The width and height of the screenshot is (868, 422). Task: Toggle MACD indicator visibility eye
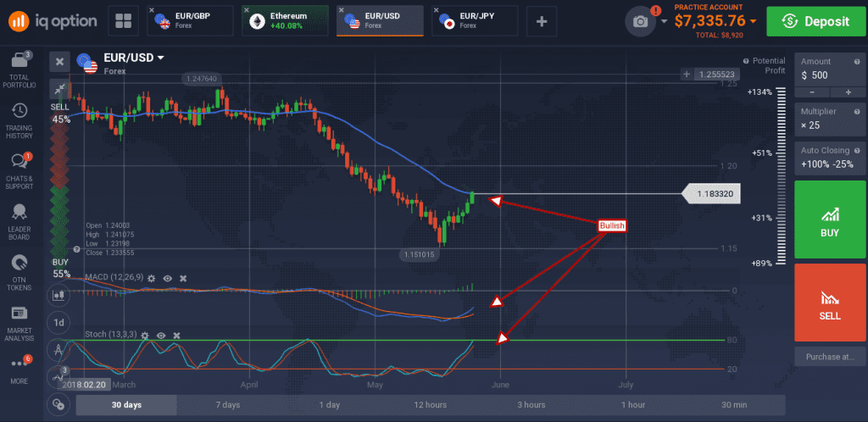pos(168,278)
